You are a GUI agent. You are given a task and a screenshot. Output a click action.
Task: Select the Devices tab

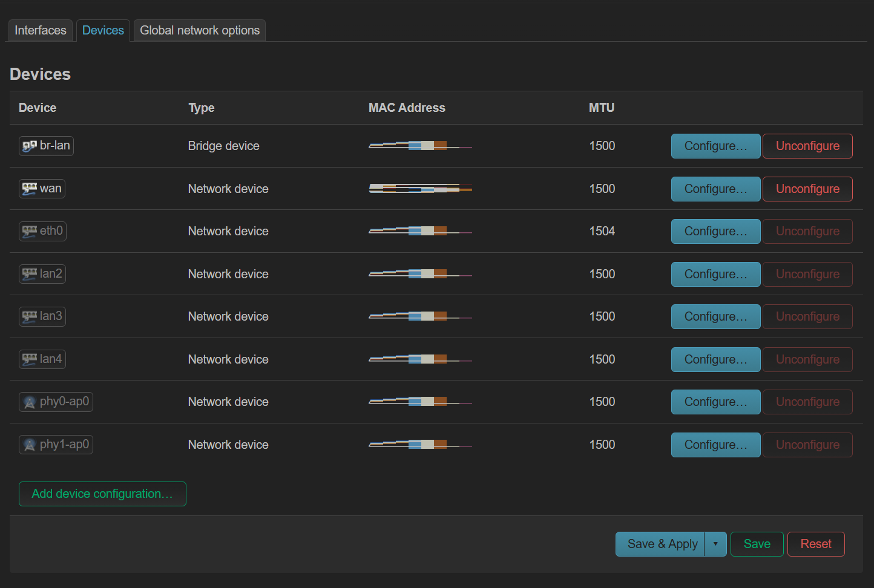[x=103, y=30]
